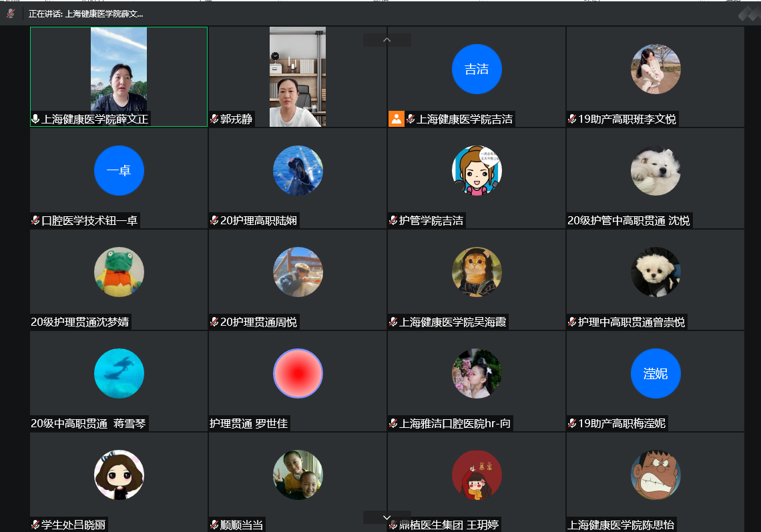
Task: Expand next page with bottom chevron arrow
Action: [387, 517]
